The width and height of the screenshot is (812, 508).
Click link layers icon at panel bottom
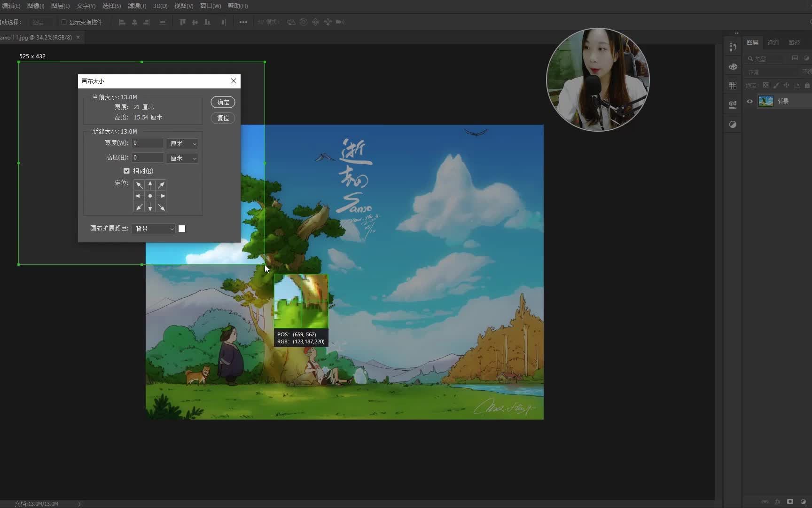(765, 502)
